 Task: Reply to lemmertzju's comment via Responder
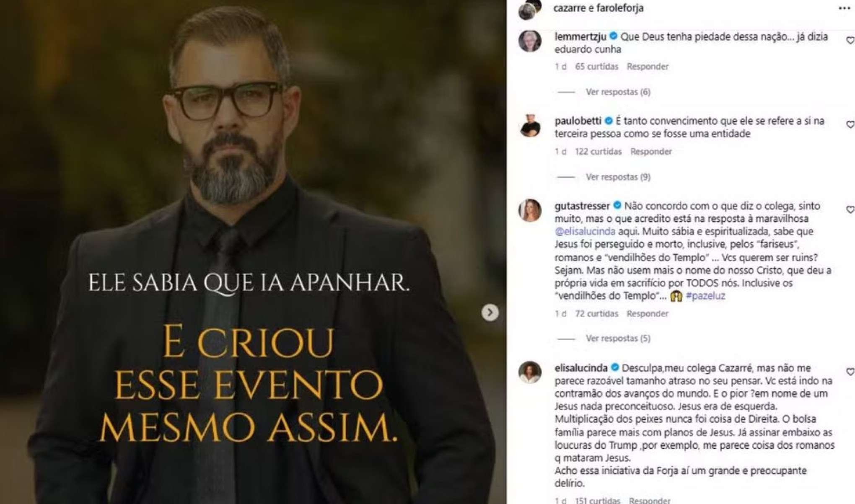[648, 66]
